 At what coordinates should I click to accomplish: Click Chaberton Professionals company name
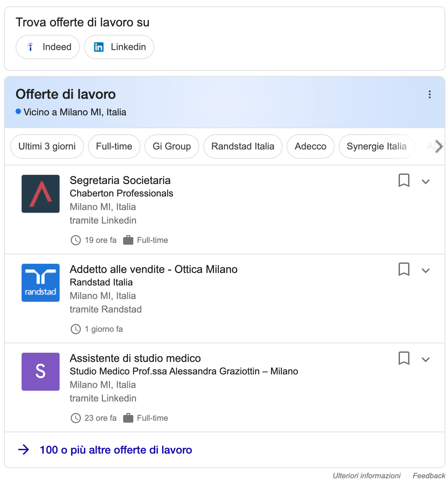point(121,193)
